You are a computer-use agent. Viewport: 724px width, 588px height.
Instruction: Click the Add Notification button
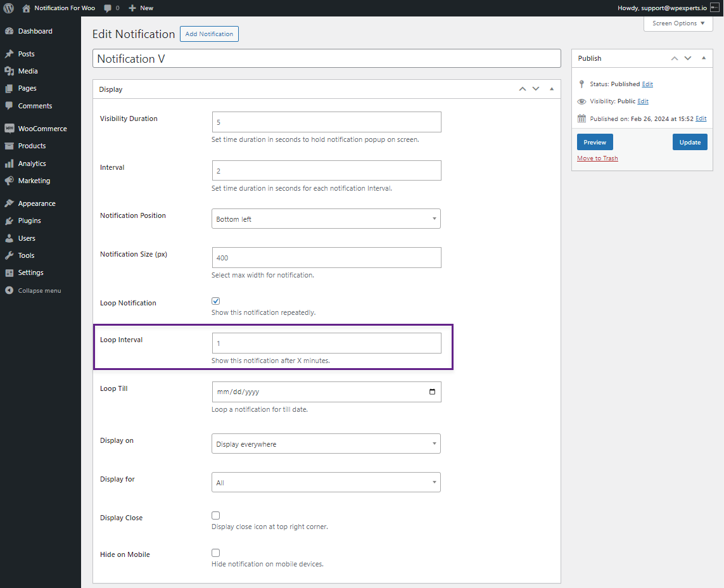tap(209, 34)
